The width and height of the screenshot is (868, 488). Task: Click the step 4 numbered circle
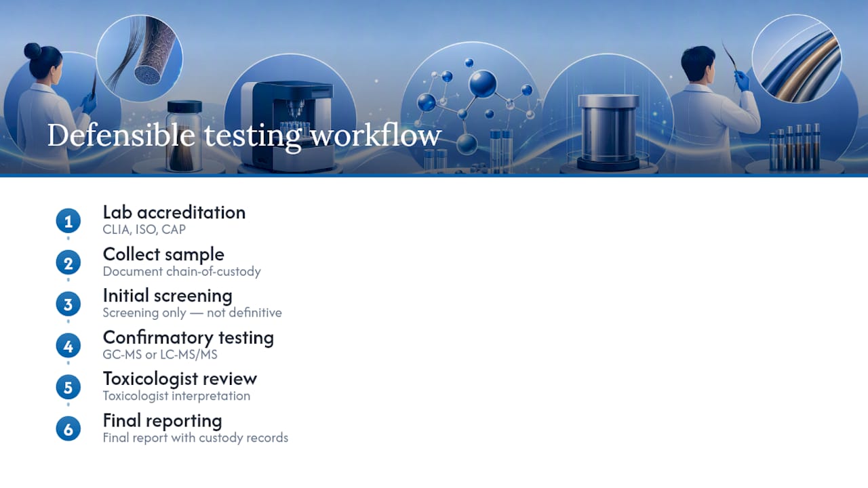[68, 346]
